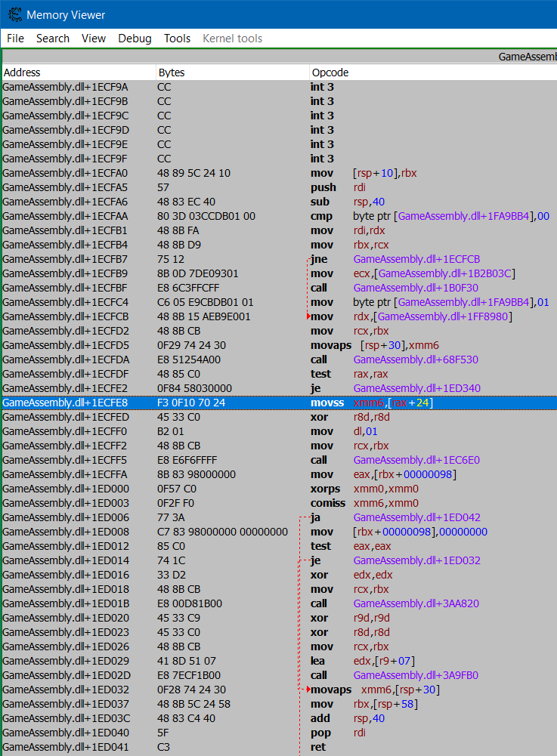Open the Search menu
The image size is (557, 756).
[x=53, y=39]
